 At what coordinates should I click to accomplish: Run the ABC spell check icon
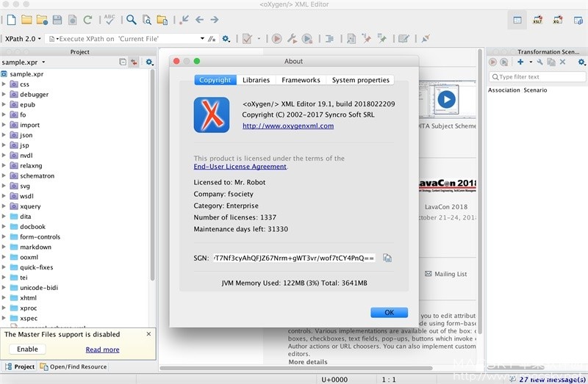tap(110, 20)
